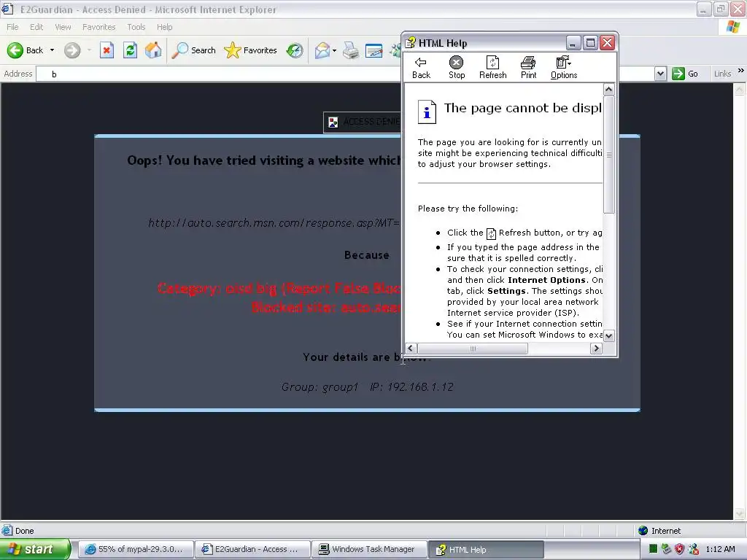The image size is (747, 560).
Task: Click HTML Help vertical scrollbar up arrow
Action: (608, 89)
